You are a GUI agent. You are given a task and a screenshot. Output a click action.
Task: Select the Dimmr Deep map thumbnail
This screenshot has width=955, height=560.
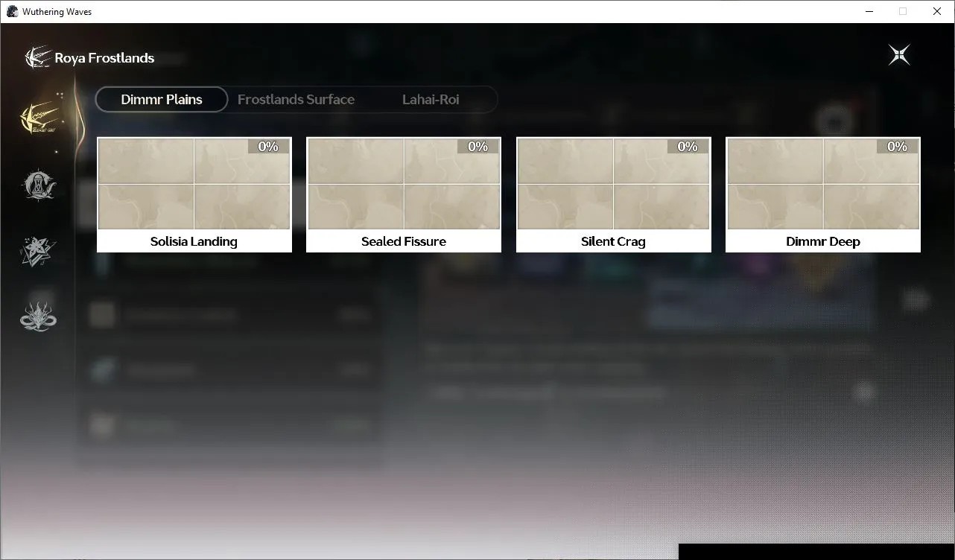[823, 184]
